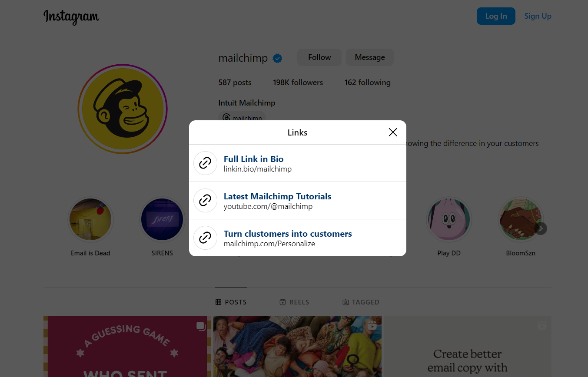
Task: Open the BloomSzn highlight
Action: 520,220
